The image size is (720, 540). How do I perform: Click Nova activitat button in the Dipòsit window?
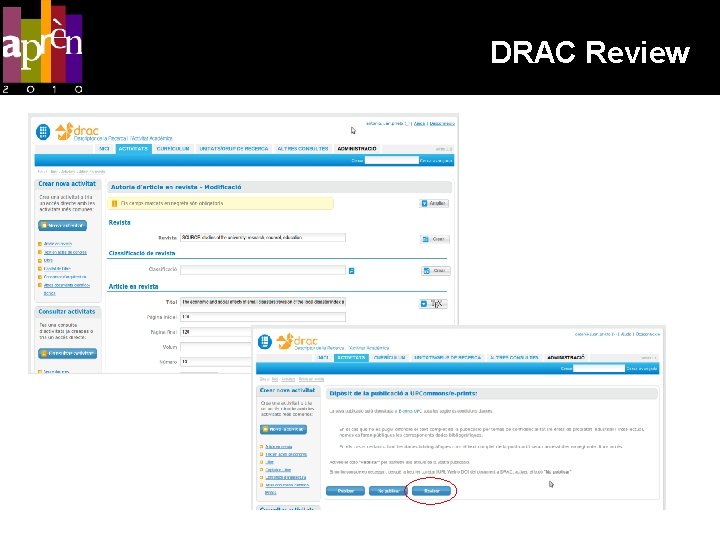pyautogui.click(x=283, y=429)
